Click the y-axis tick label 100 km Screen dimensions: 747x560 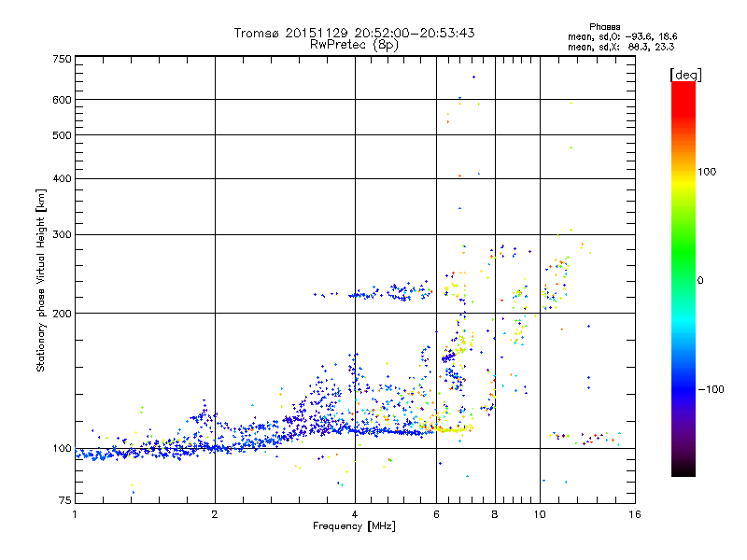(x=63, y=448)
